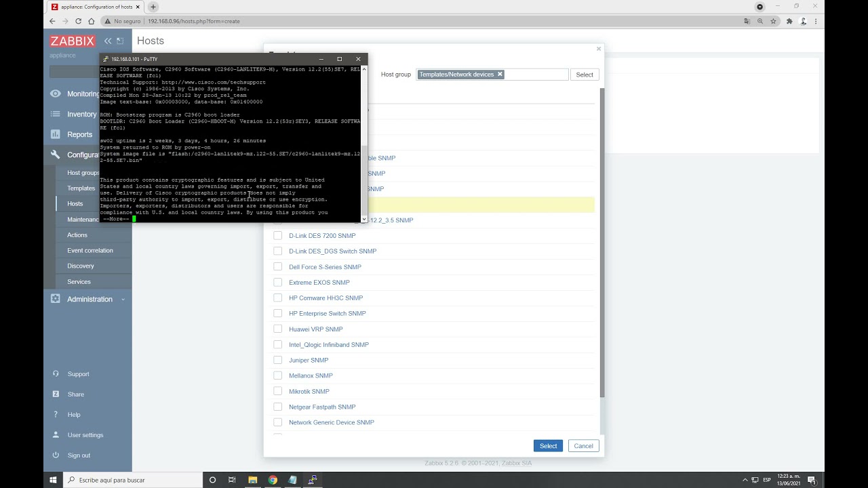868x488 pixels.
Task: Open the notification center icon
Action: coord(811,480)
